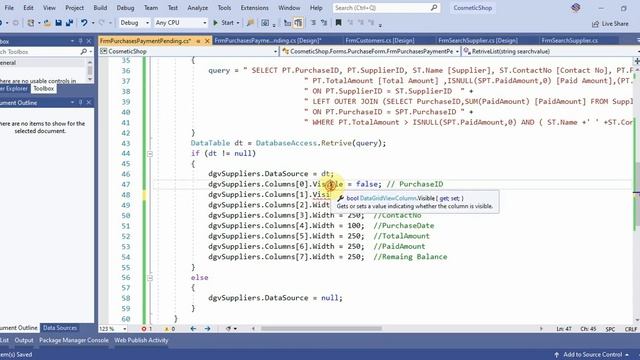Click the Find in Files icon
This screenshot has width=640, height=360.
250,23
